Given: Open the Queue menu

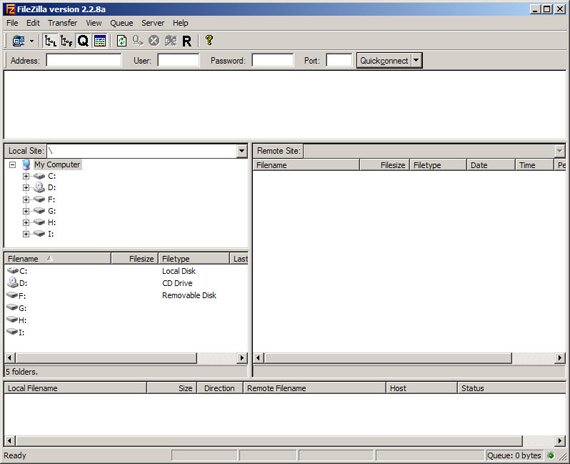Looking at the screenshot, I should pyautogui.click(x=121, y=23).
